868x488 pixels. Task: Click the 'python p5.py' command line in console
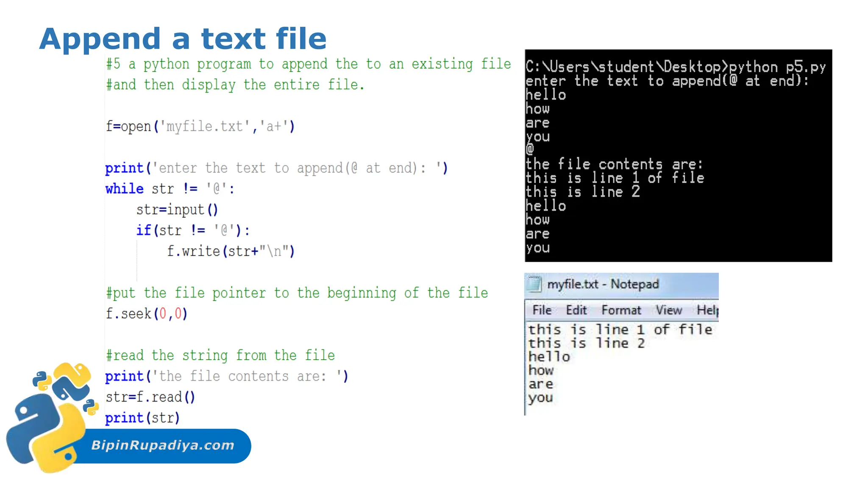point(676,67)
